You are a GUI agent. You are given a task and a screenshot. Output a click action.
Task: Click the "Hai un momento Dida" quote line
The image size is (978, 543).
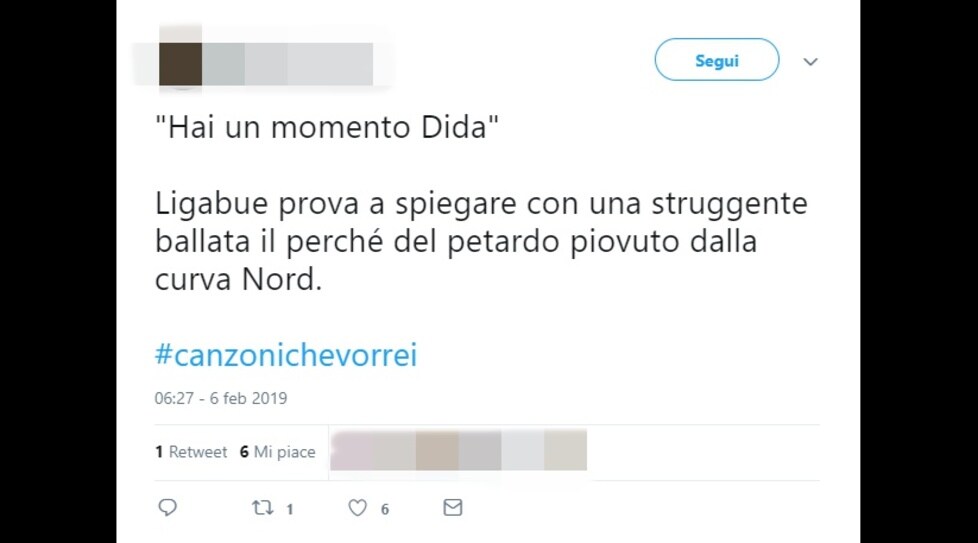tap(327, 127)
